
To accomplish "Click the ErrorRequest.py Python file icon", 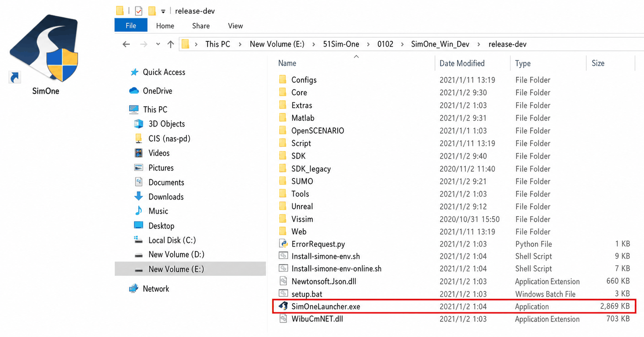I will pyautogui.click(x=283, y=244).
